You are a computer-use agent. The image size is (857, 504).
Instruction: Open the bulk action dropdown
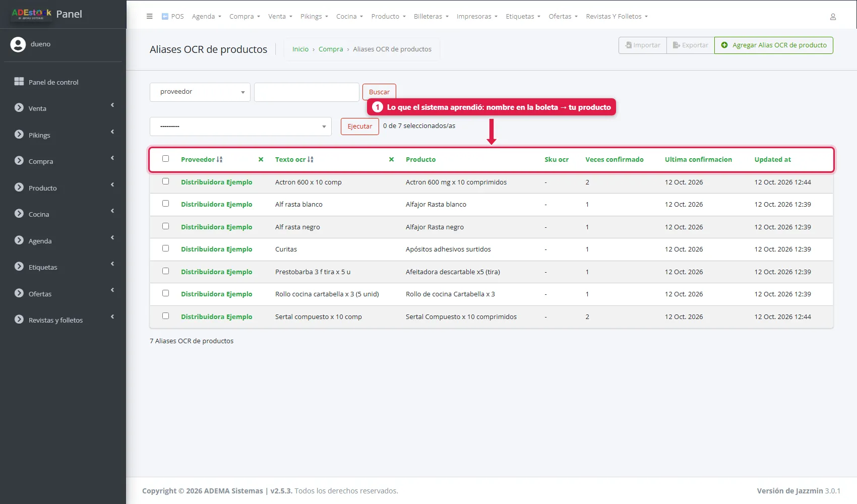click(x=240, y=127)
